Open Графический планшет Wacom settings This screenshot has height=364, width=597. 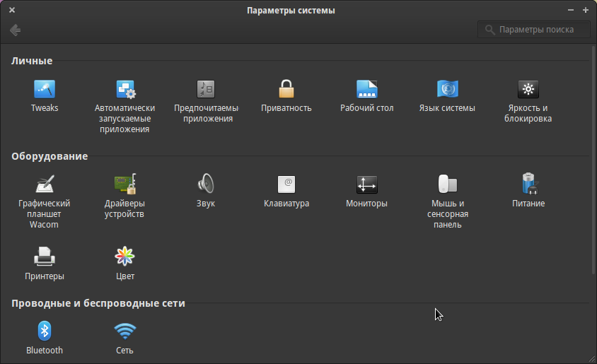[45, 184]
